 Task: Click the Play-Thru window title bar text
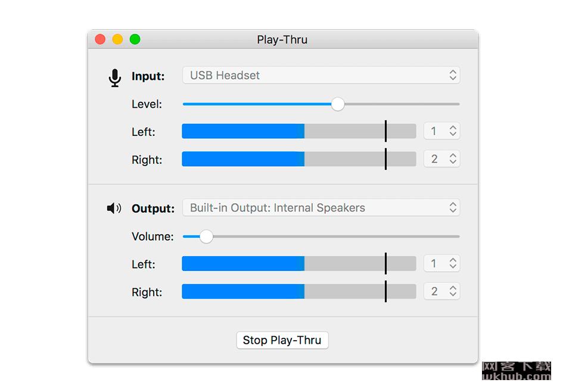coord(282,39)
